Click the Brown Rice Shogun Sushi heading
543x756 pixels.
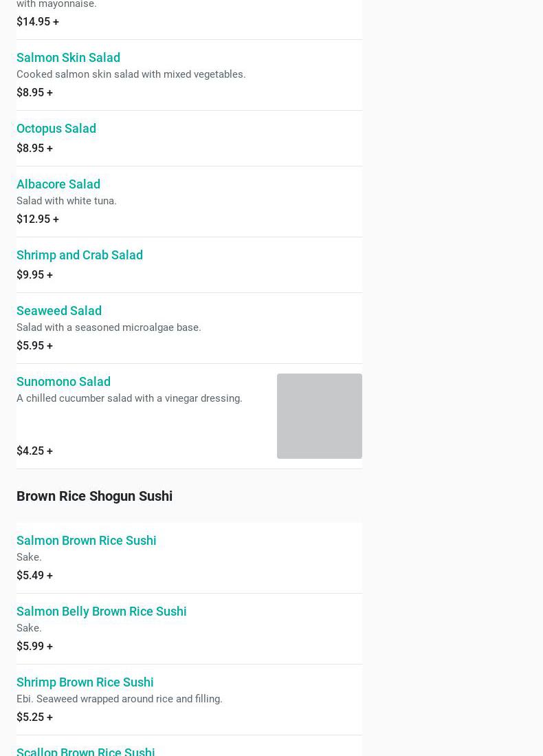click(x=94, y=496)
